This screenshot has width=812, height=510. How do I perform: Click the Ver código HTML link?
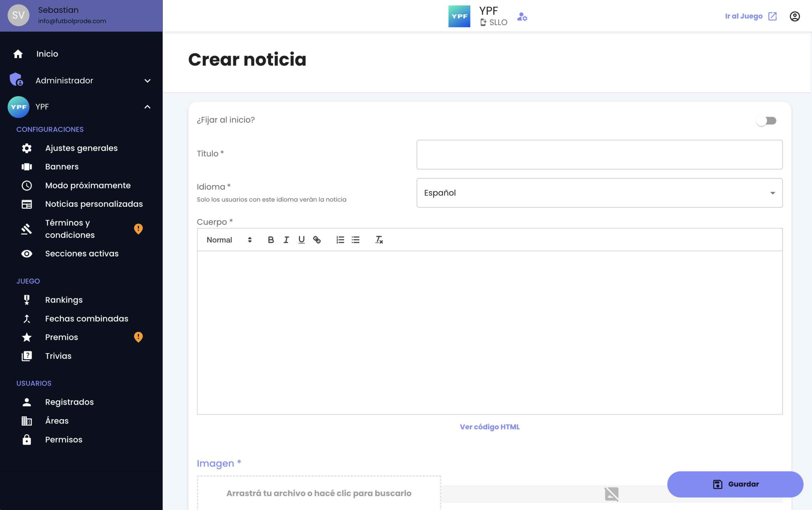click(490, 427)
